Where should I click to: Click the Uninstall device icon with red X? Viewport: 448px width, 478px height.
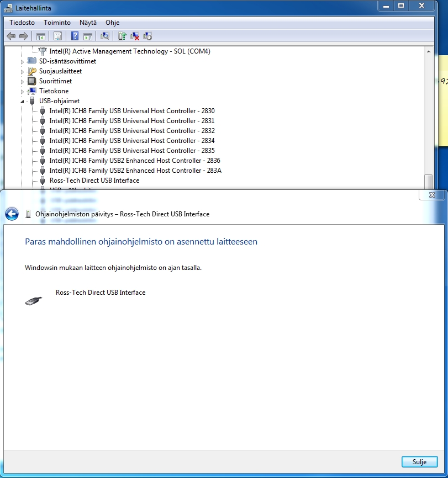click(135, 36)
